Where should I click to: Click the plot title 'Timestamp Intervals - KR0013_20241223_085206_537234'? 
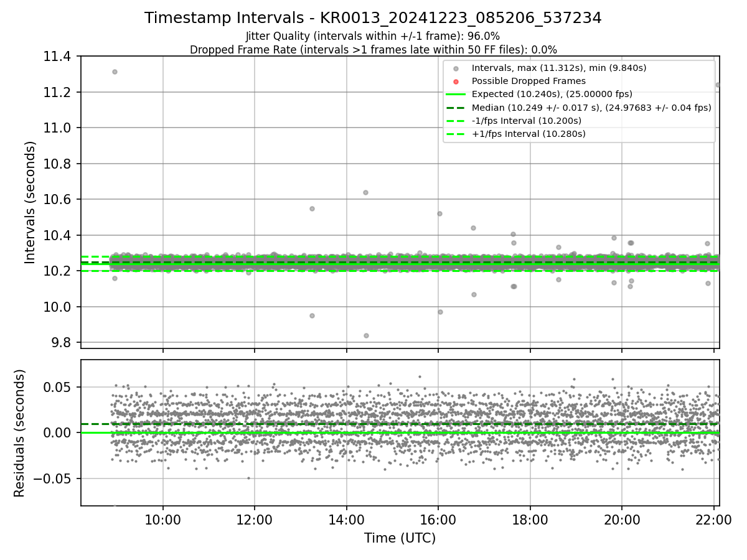(x=373, y=18)
